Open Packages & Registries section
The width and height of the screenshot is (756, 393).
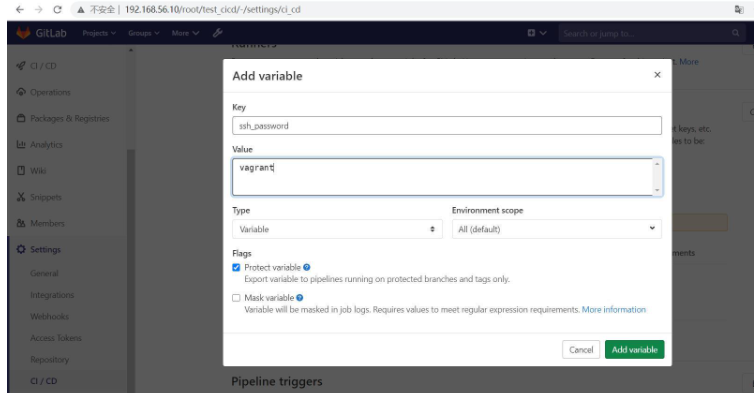(69, 118)
